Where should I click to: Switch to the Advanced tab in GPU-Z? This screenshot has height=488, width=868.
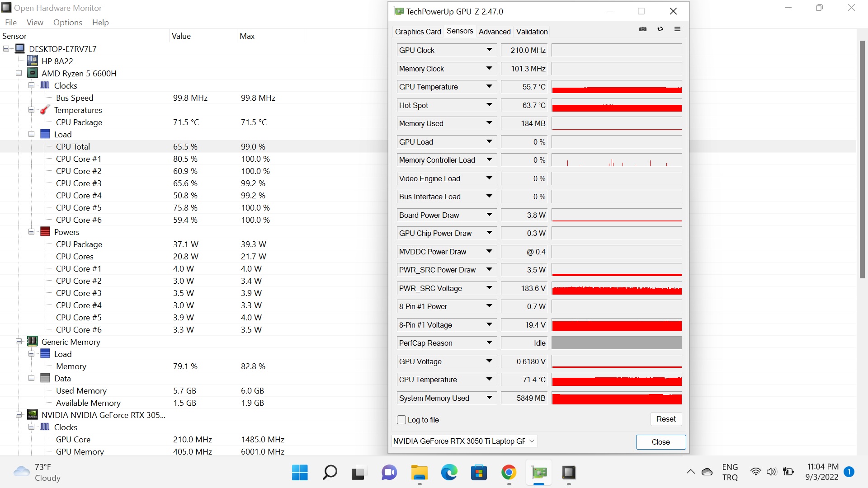click(x=494, y=32)
